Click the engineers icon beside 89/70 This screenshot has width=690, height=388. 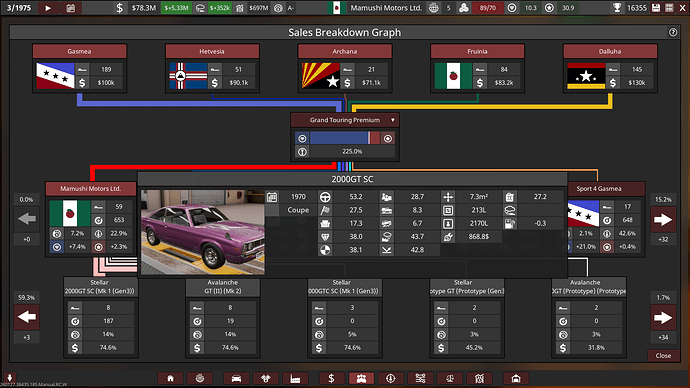click(x=464, y=8)
